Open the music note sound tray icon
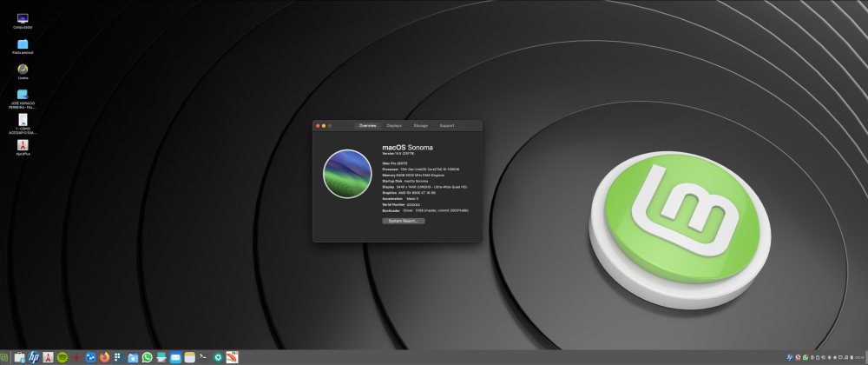The width and height of the screenshot is (868, 365). point(845,357)
